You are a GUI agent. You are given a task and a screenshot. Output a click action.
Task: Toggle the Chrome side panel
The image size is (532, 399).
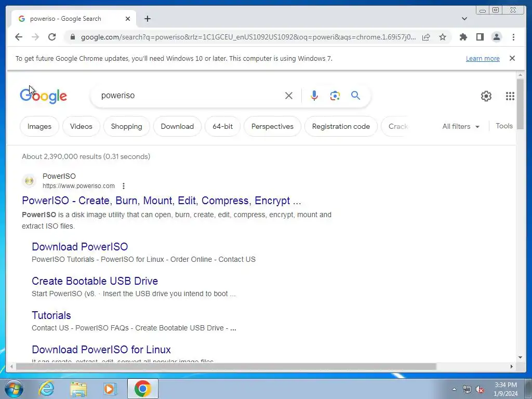(480, 37)
